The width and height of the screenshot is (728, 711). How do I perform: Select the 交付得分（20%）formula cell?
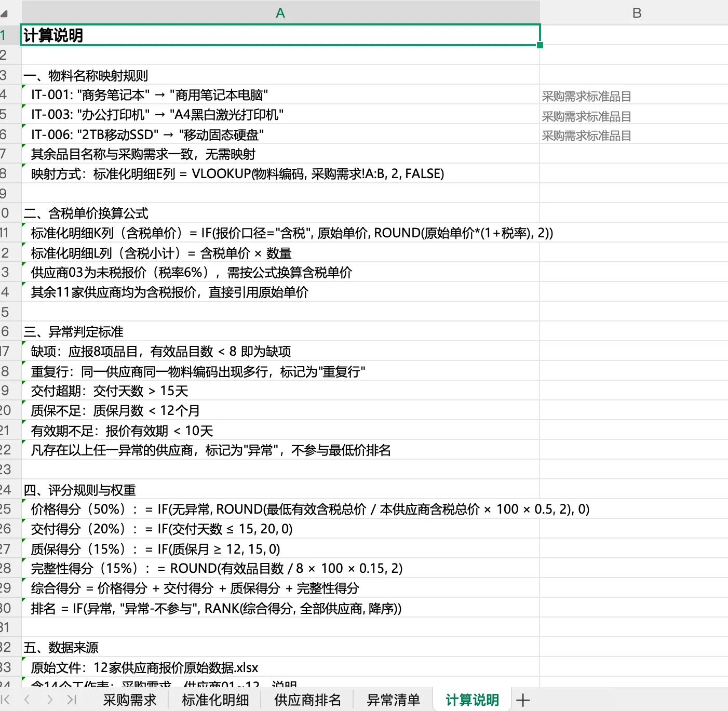click(280, 529)
